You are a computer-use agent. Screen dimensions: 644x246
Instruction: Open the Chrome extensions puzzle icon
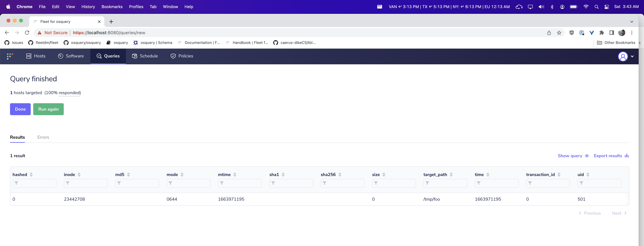(x=602, y=33)
